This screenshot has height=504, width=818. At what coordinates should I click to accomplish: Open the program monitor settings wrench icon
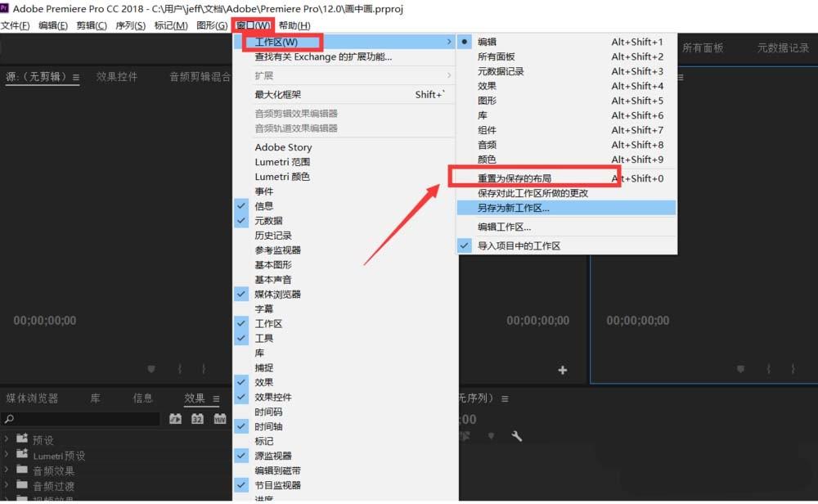tap(518, 436)
